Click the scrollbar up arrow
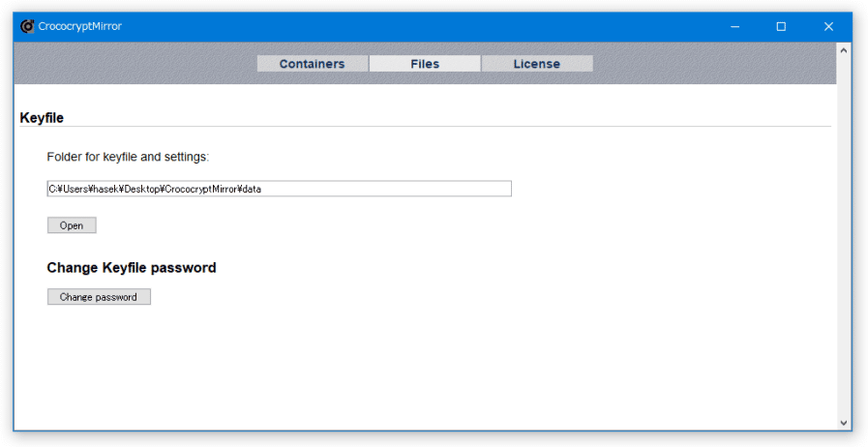 coord(844,50)
